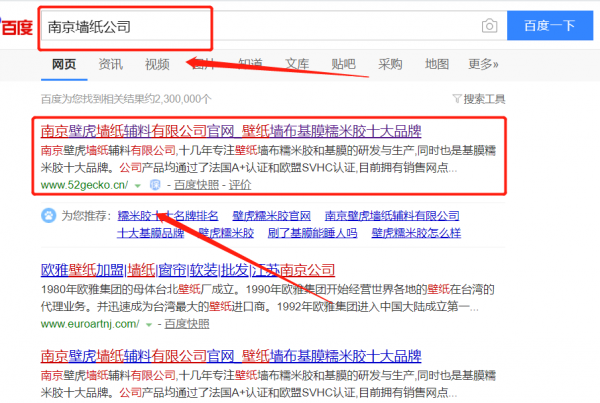
Task: Click the paw icon beside 为您推荐
Action: tap(48, 216)
